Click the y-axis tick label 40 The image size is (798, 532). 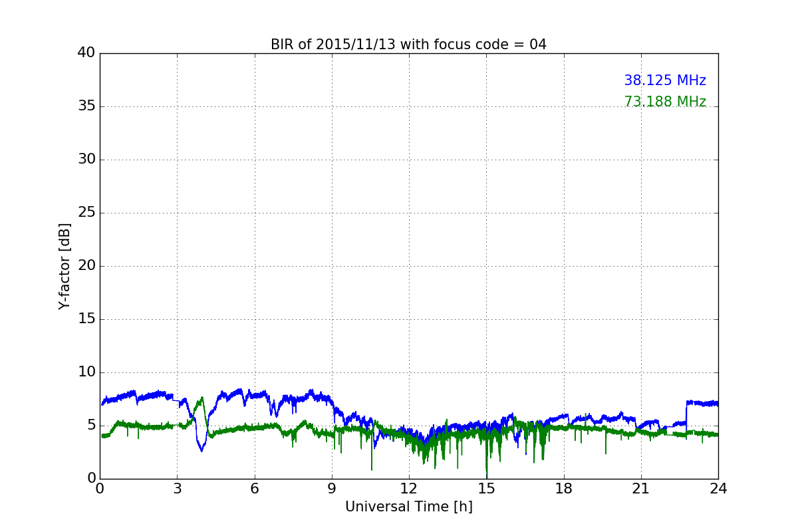[86, 53]
